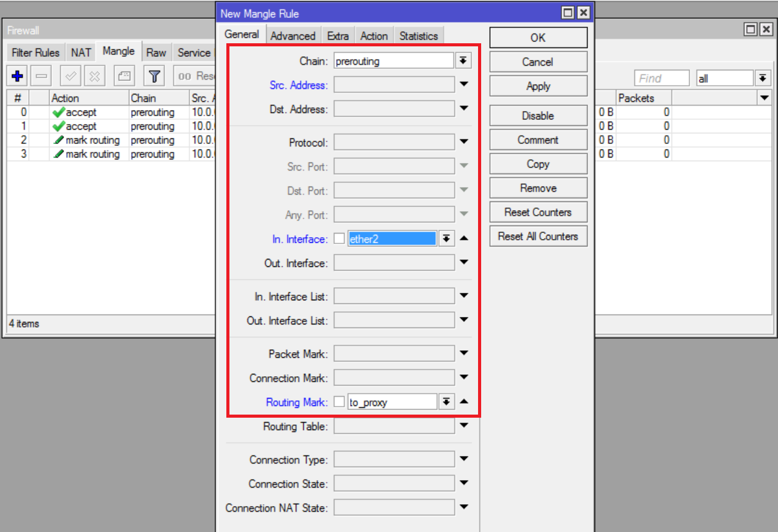Image resolution: width=778 pixels, height=532 pixels.
Task: Expand the Connection Mark field
Action: click(464, 378)
